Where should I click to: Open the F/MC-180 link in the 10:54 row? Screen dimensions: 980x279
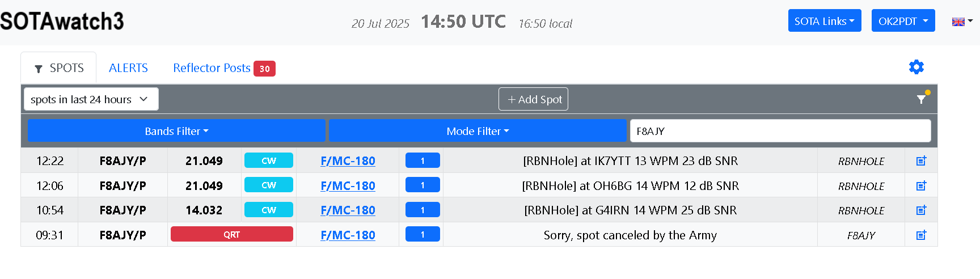pos(348,210)
